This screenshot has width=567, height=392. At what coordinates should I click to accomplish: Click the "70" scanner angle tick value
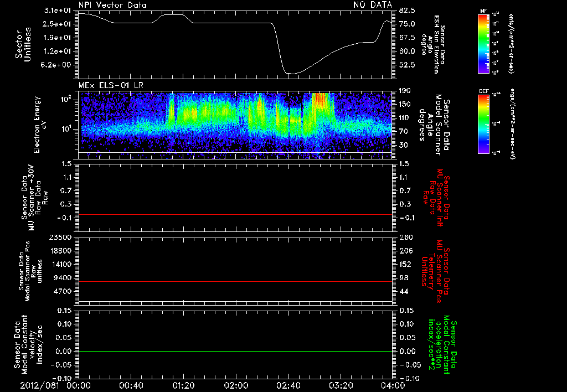403,132
